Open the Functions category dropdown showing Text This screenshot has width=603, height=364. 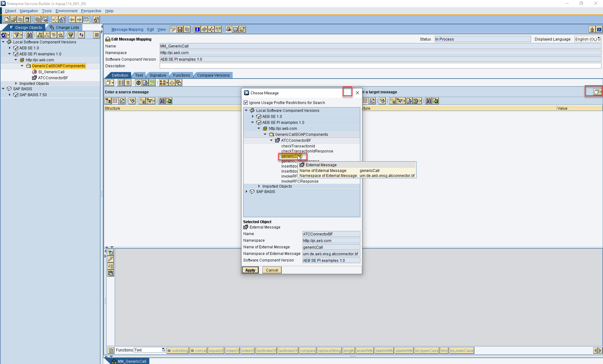[163, 350]
